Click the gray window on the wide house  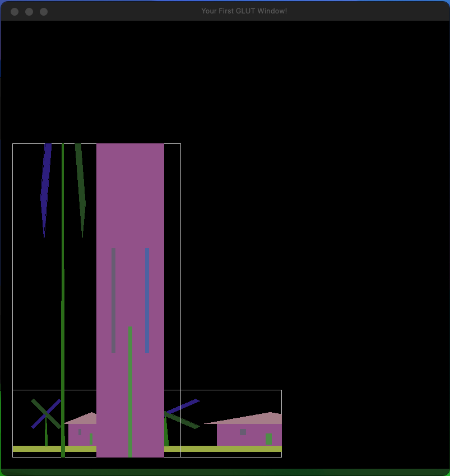pyautogui.click(x=243, y=432)
